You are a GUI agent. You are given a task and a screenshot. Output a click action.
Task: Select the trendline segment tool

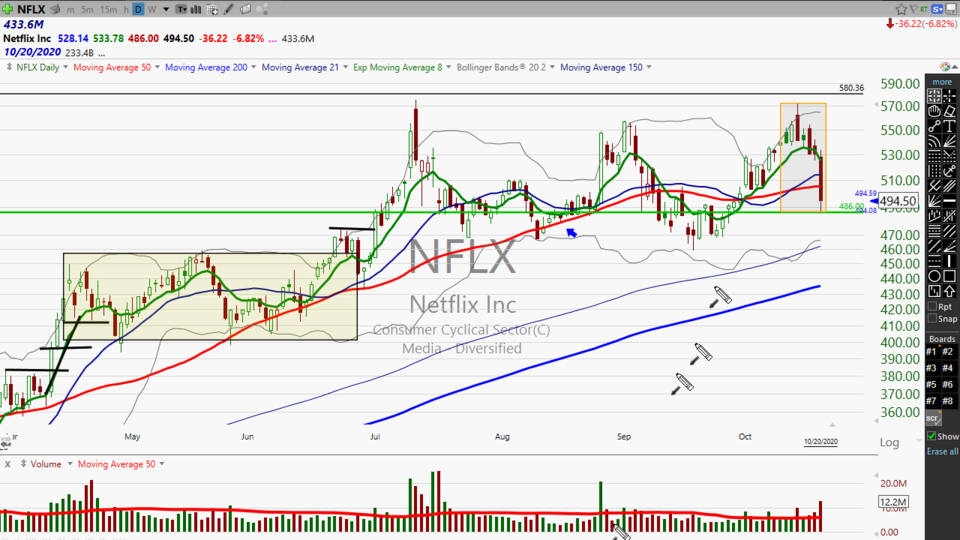[934, 126]
